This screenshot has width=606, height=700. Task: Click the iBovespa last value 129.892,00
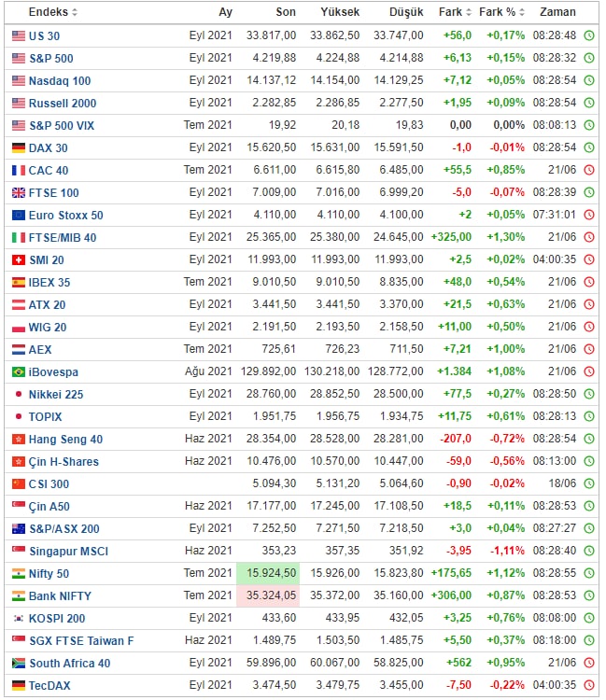tap(268, 371)
